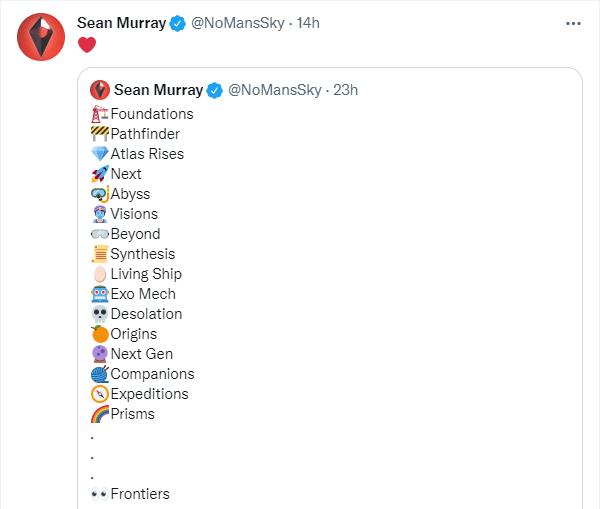Open the @NoMansSky handle in the header
The width and height of the screenshot is (610, 509).
238,23
